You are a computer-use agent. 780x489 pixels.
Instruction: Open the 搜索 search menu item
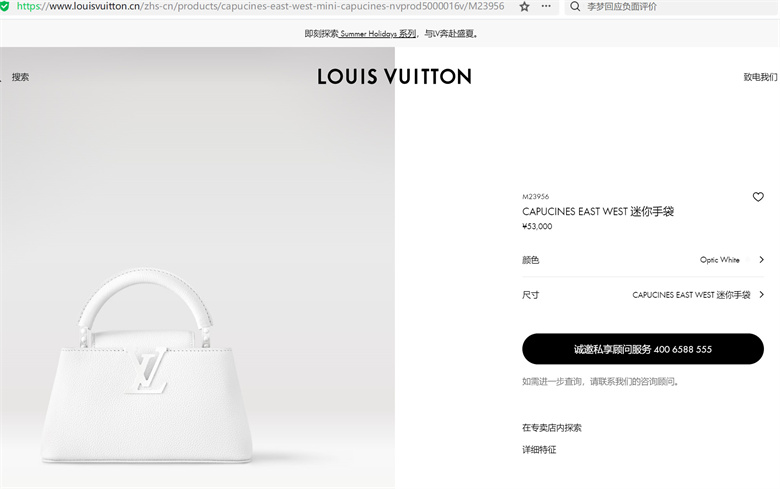20,77
